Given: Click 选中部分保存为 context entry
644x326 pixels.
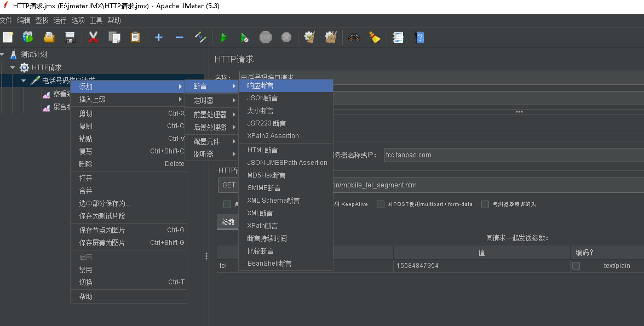Looking at the screenshot, I should coord(129,203).
